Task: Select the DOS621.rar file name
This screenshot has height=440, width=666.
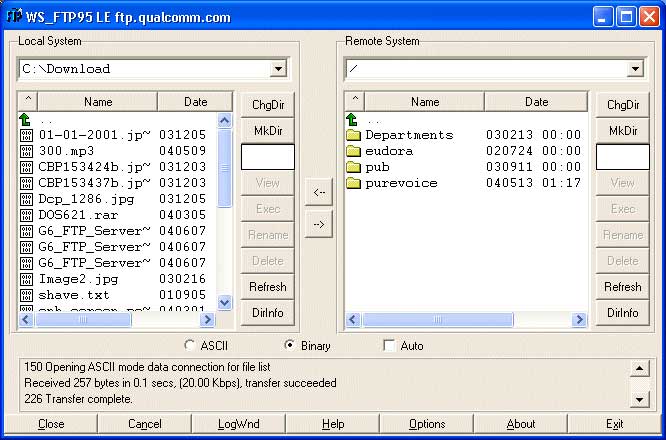Action: pyautogui.click(x=78, y=215)
